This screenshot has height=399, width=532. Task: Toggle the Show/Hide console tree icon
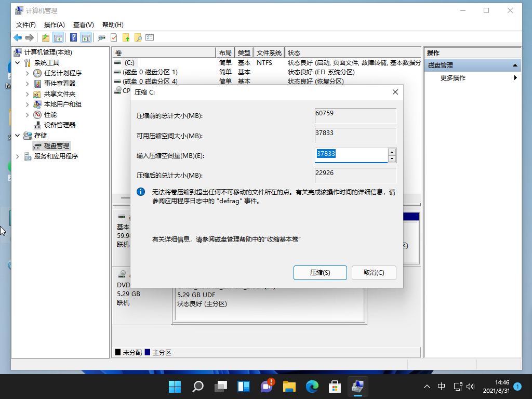(x=58, y=37)
